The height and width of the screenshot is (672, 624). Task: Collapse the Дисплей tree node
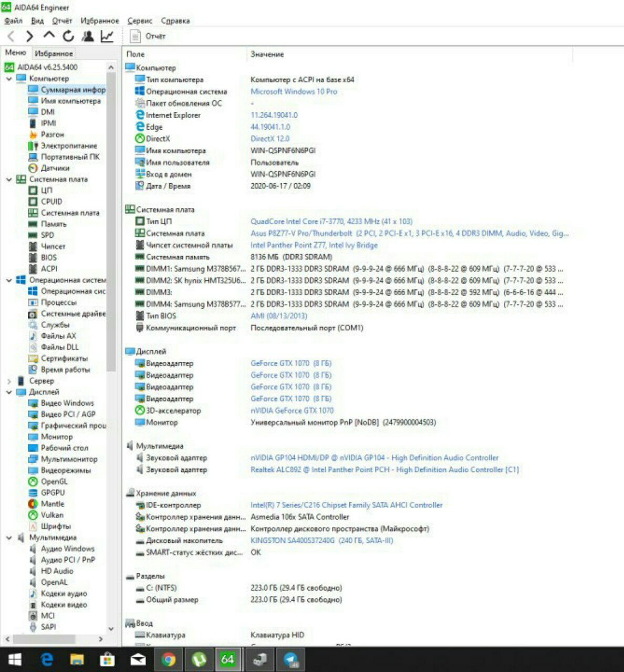pyautogui.click(x=9, y=392)
